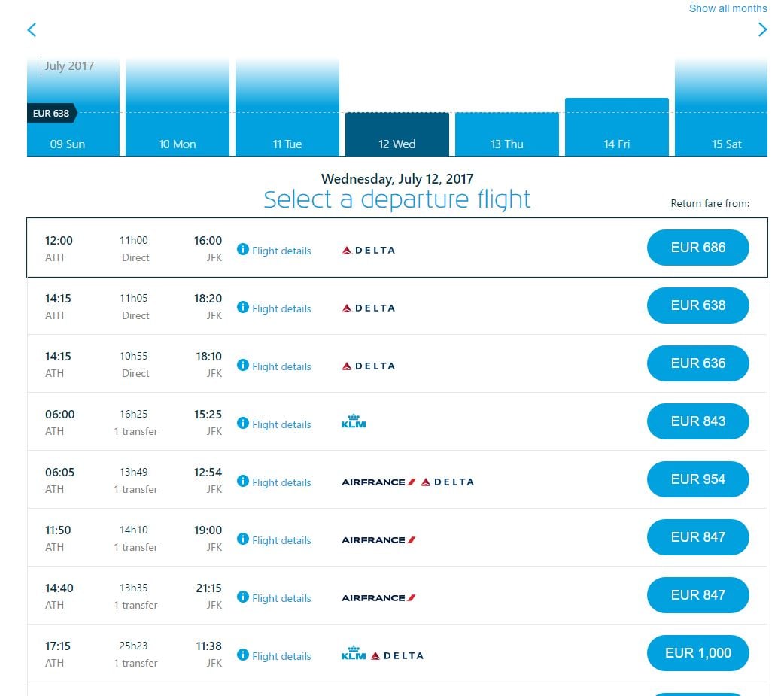The width and height of the screenshot is (784, 696).
Task: Click the 16h25 duration text
Action: [x=133, y=414]
